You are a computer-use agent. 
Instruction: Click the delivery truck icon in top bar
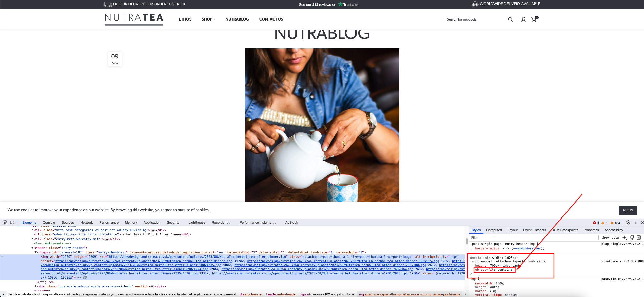pos(108,4)
